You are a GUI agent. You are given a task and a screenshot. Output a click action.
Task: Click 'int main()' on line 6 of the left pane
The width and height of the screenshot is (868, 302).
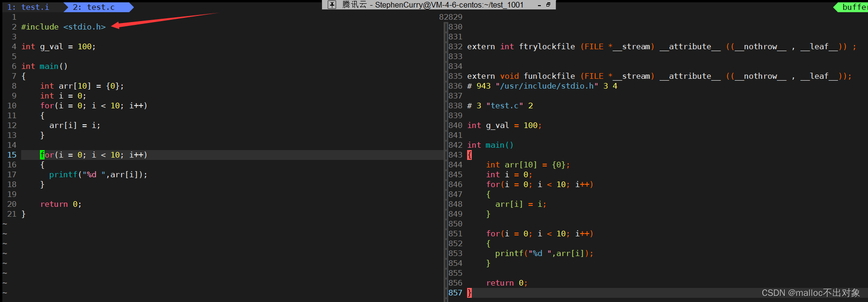click(45, 66)
